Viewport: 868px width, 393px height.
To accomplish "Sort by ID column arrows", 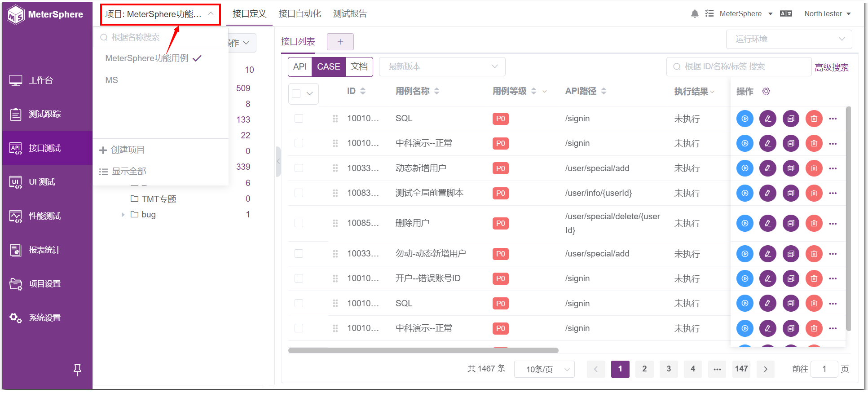I will click(363, 91).
